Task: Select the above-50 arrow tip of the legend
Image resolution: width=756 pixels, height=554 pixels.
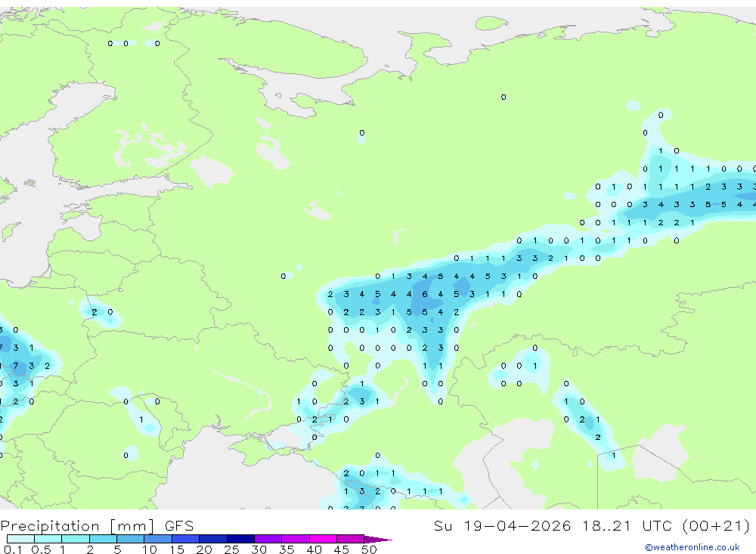Action: (x=378, y=540)
